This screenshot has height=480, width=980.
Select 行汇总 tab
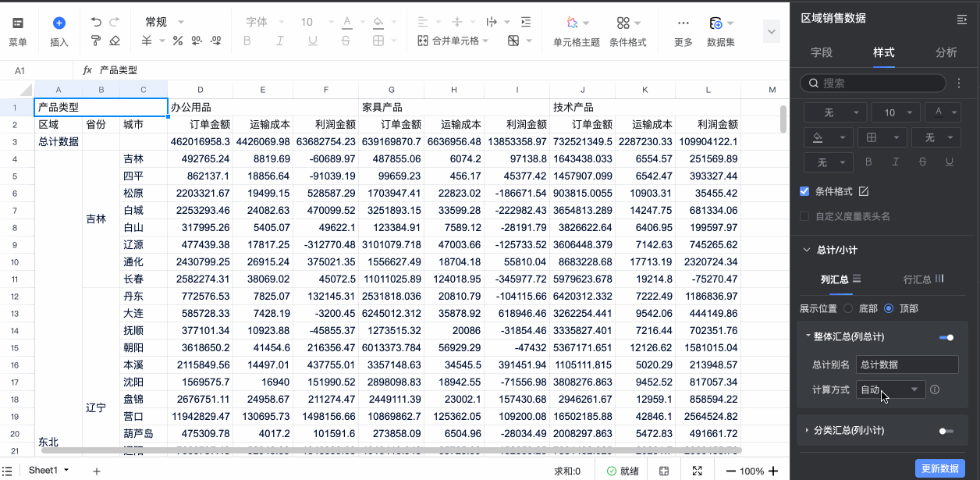pyautogui.click(x=924, y=279)
